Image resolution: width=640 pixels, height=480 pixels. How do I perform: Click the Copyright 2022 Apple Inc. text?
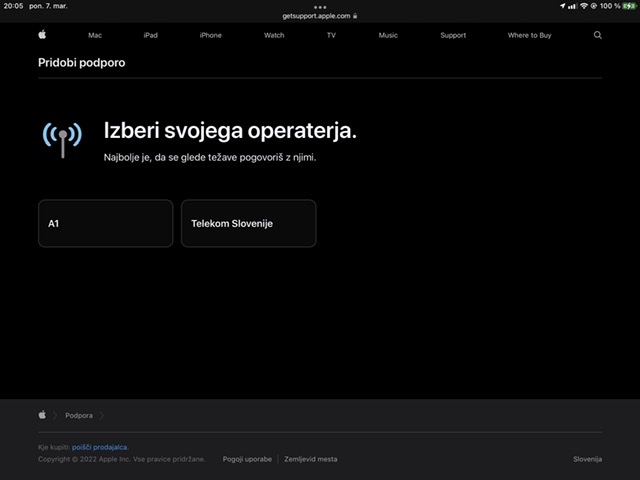pos(121,459)
